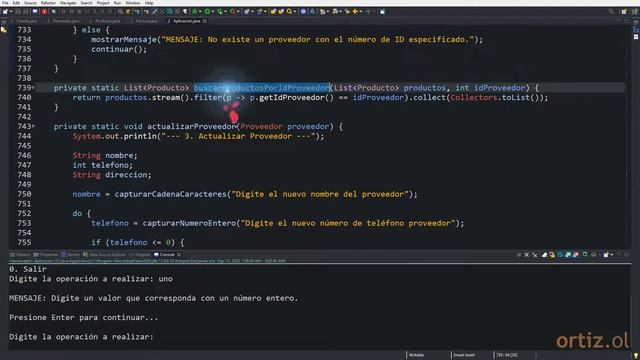
Task: Click the Clear Console eraser icon
Action: [544, 255]
